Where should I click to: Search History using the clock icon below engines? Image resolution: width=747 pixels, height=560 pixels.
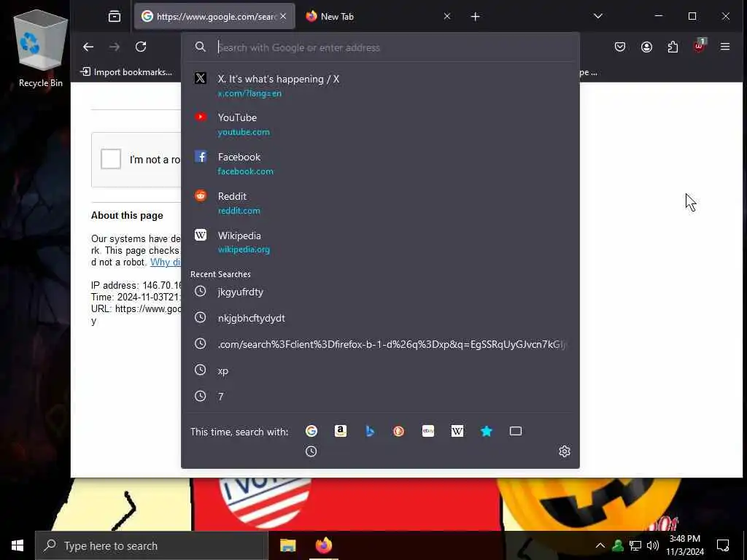click(311, 451)
